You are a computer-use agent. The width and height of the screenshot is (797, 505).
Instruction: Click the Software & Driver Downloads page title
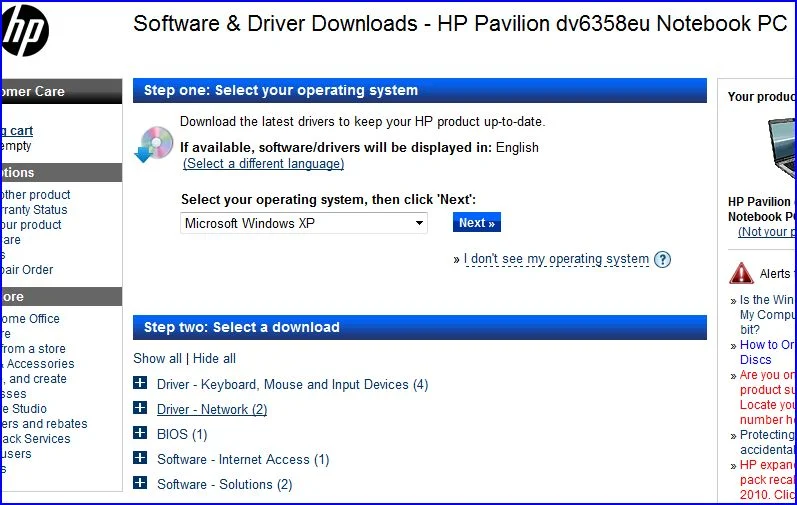(x=459, y=24)
